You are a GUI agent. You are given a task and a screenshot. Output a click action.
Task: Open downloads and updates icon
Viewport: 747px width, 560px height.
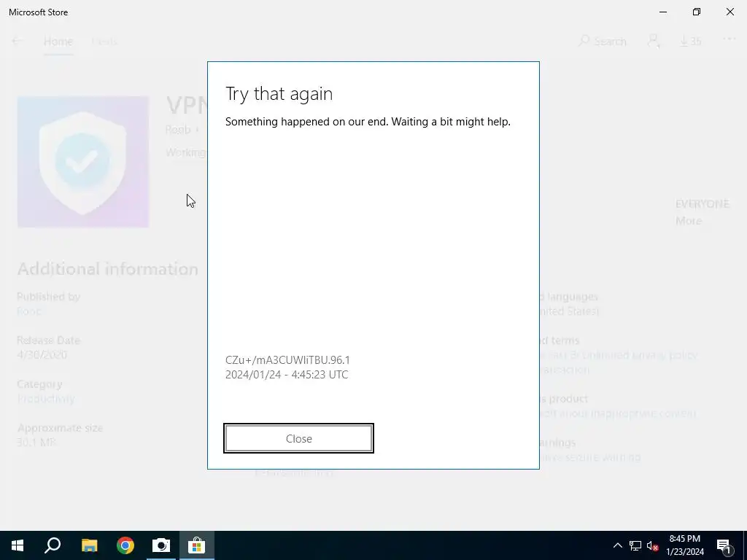tap(690, 42)
